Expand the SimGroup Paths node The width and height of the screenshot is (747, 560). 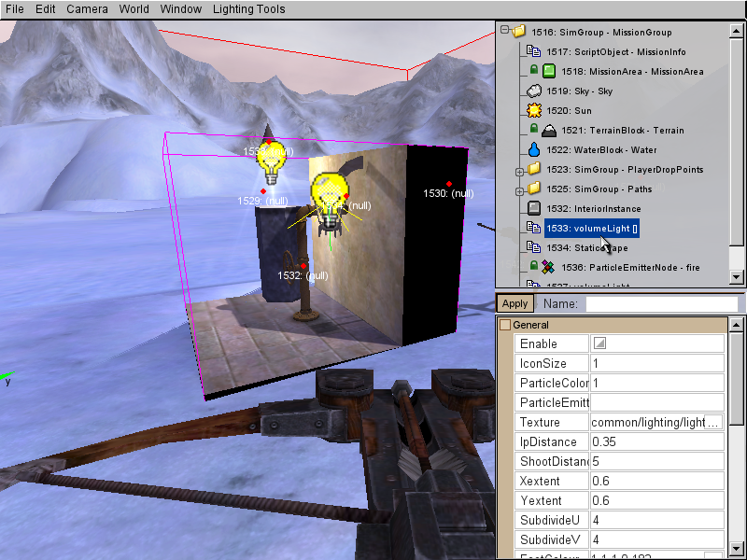click(x=519, y=189)
